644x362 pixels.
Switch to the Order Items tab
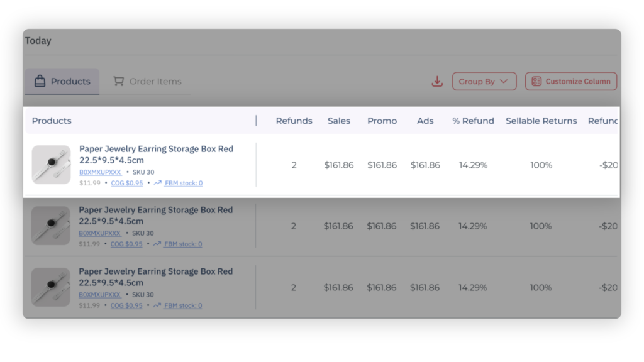point(147,82)
